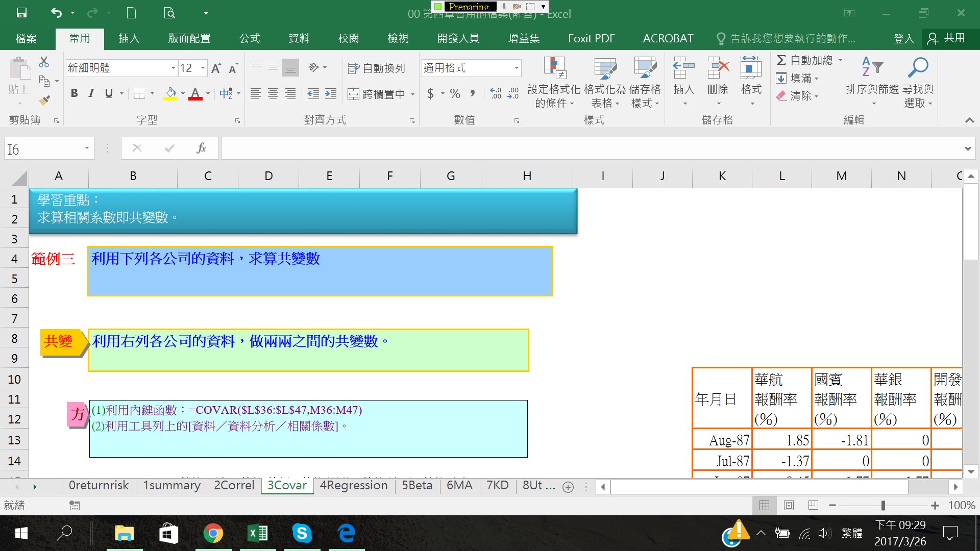Open AutoSum (自動加總) dropdown arrow
The height and width of the screenshot is (551, 980).
[840, 60]
